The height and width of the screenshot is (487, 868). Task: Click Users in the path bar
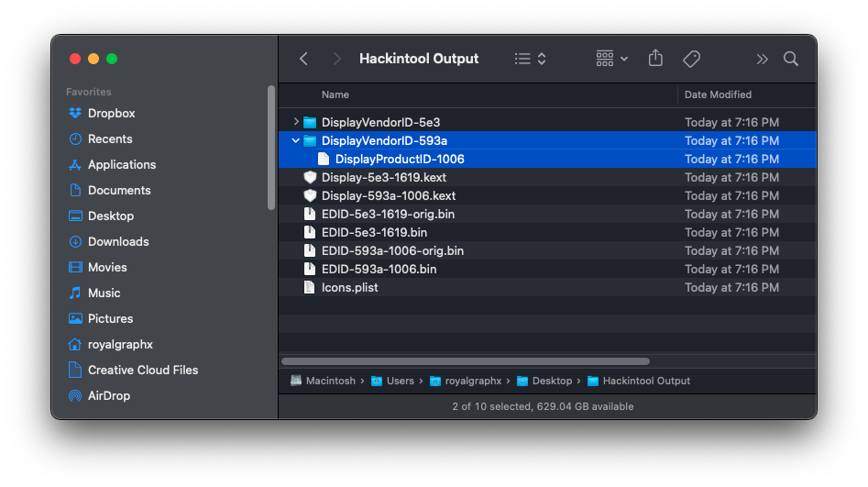tap(400, 381)
